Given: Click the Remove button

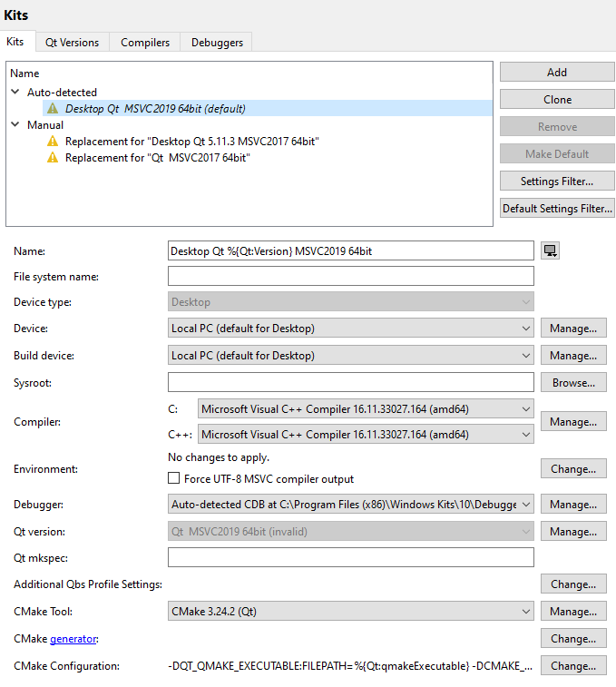Looking at the screenshot, I should coord(557,127).
